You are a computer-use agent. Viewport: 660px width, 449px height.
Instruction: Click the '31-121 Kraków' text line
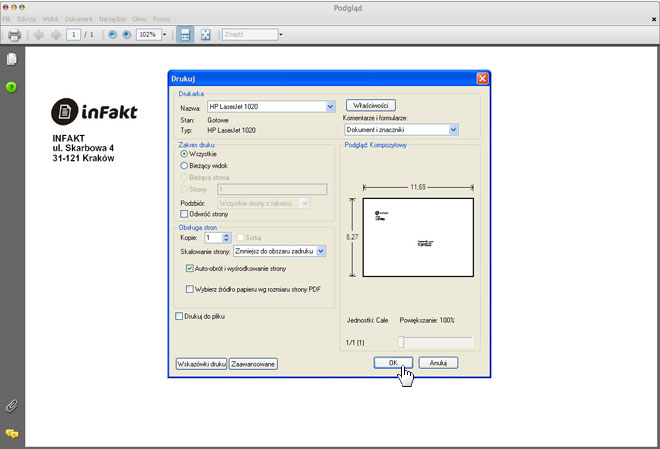(x=83, y=158)
